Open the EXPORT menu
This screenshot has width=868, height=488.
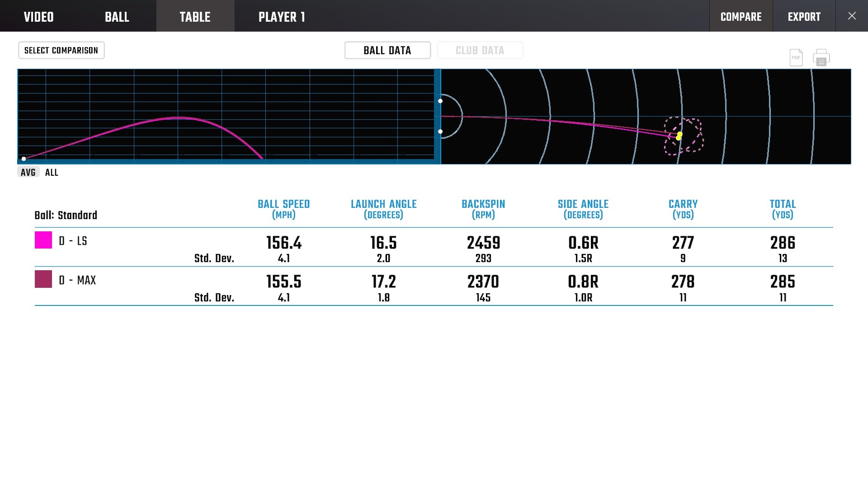[x=804, y=16]
